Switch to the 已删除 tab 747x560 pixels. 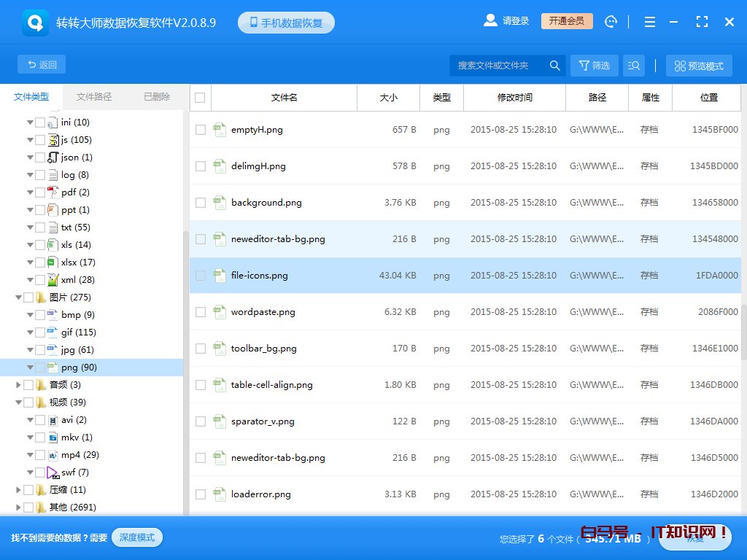[x=157, y=97]
